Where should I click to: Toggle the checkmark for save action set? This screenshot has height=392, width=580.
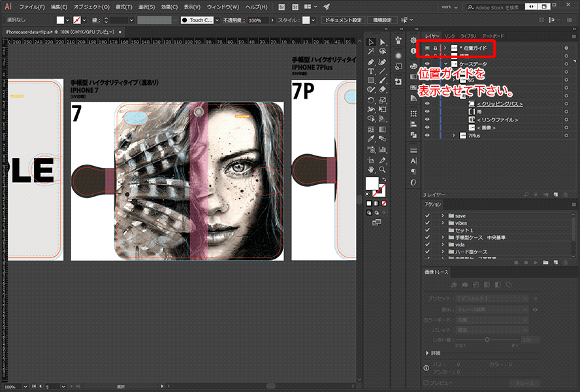(428, 216)
